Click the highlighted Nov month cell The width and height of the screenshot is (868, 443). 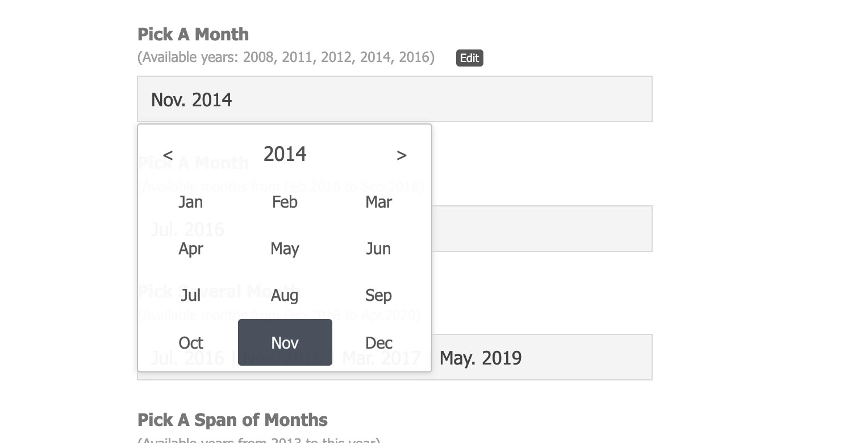285,342
